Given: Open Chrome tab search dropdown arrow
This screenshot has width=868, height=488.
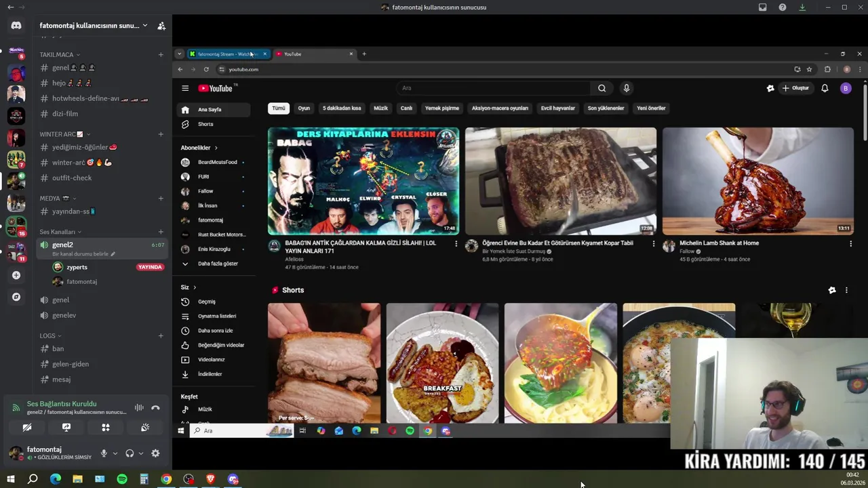Looking at the screenshot, I should coord(179,54).
